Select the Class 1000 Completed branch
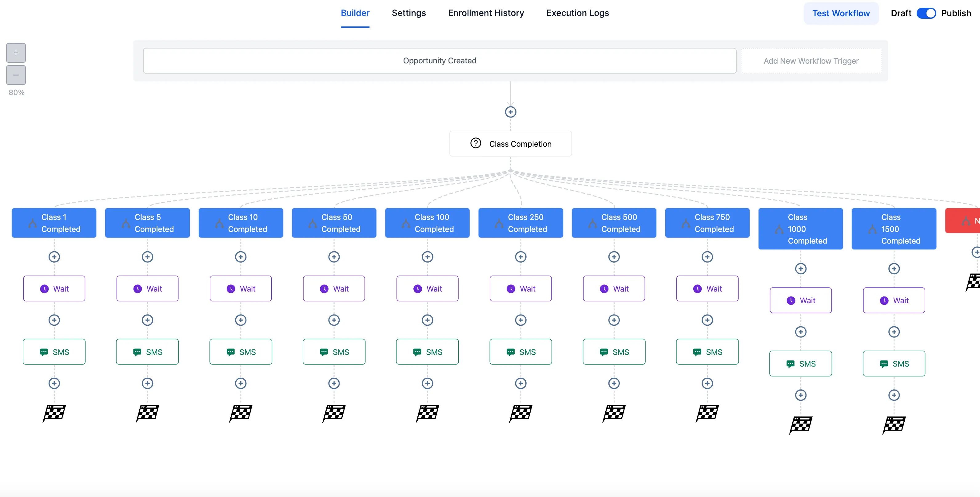980x497 pixels. pos(800,229)
